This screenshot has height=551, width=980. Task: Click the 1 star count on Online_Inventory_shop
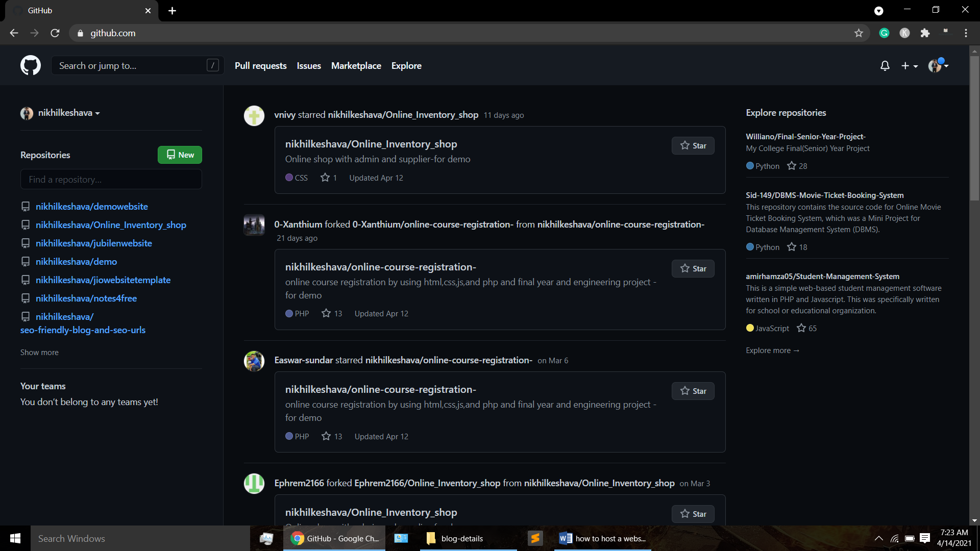(329, 178)
